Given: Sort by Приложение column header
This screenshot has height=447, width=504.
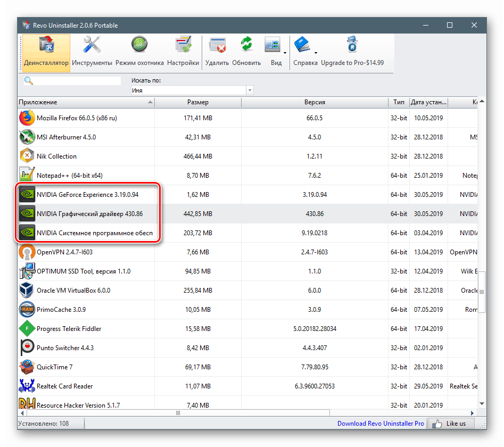Looking at the screenshot, I should pos(86,102).
